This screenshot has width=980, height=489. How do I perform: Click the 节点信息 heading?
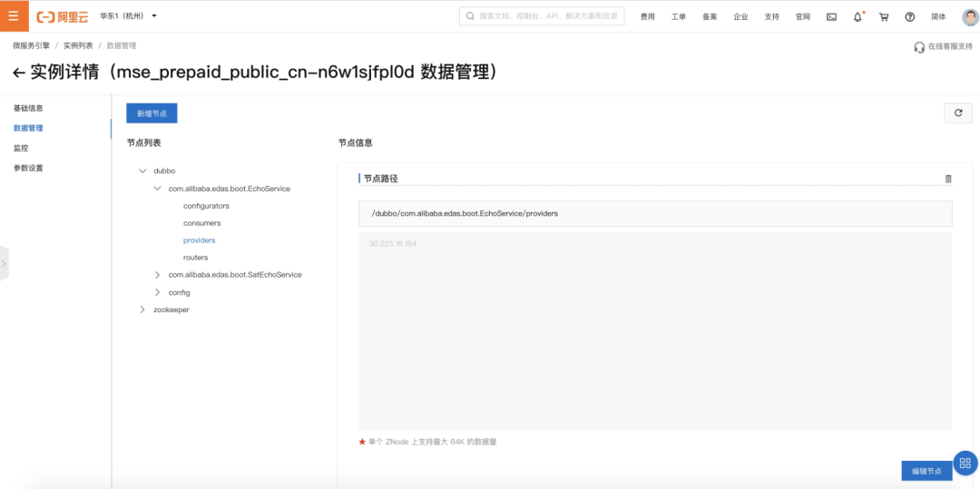[x=356, y=143]
